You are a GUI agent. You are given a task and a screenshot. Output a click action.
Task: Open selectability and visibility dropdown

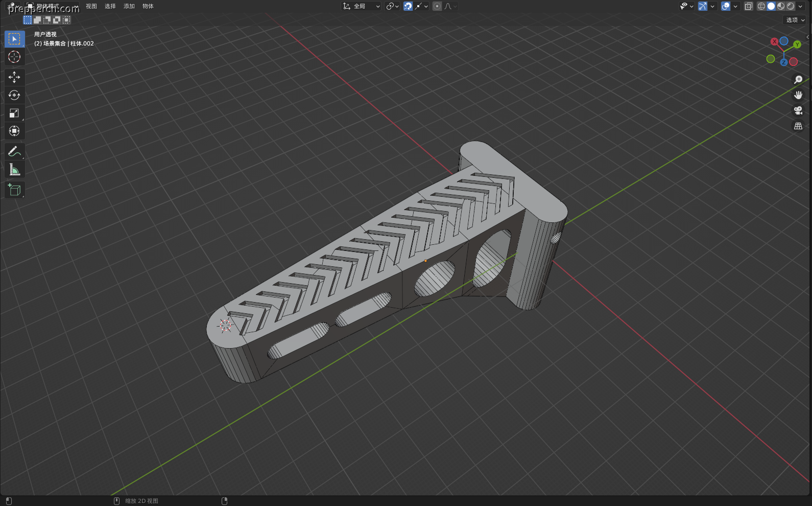click(x=686, y=6)
